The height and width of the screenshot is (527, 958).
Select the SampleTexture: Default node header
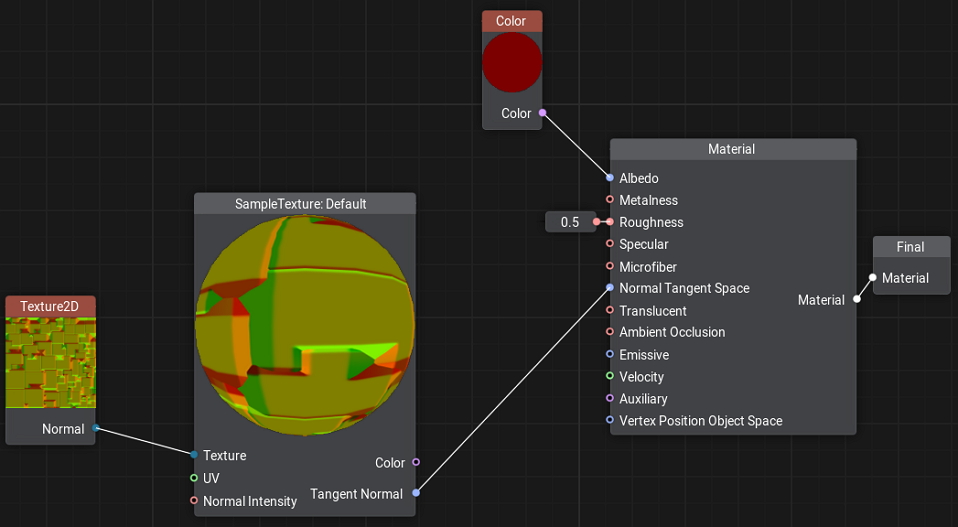click(x=304, y=204)
